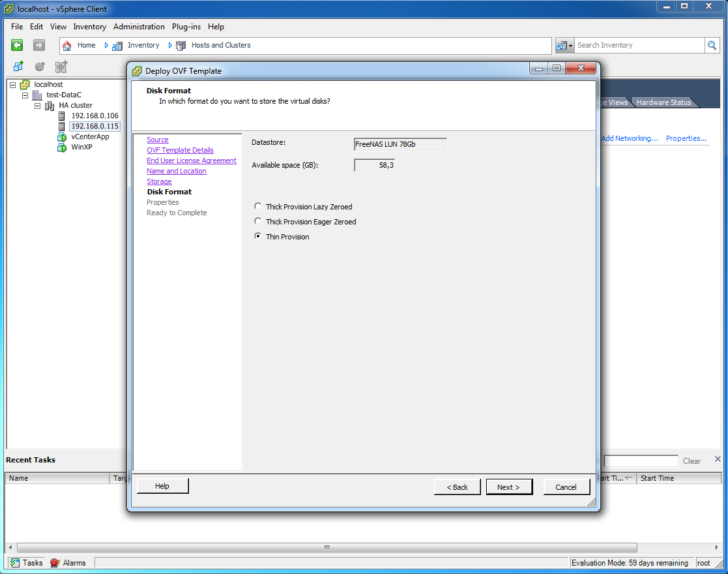The width and height of the screenshot is (728, 574).
Task: Click the Start Ti... column sort arrow
Action: click(628, 478)
